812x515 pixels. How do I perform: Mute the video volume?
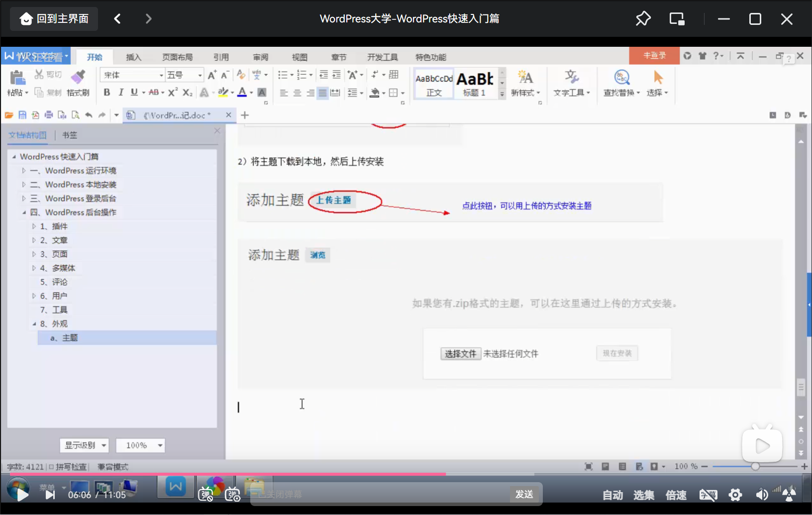[762, 495]
